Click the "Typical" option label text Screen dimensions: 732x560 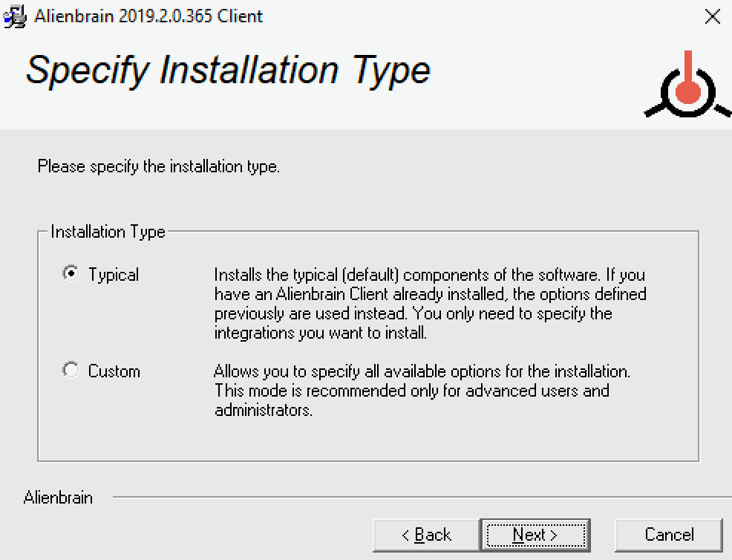click(114, 275)
